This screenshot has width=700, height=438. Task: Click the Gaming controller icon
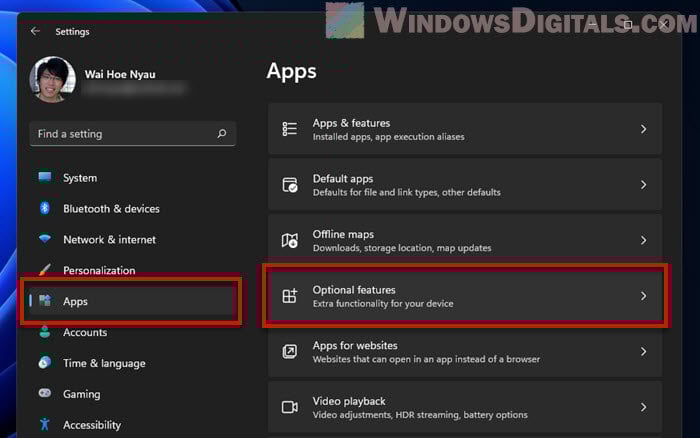pos(45,393)
